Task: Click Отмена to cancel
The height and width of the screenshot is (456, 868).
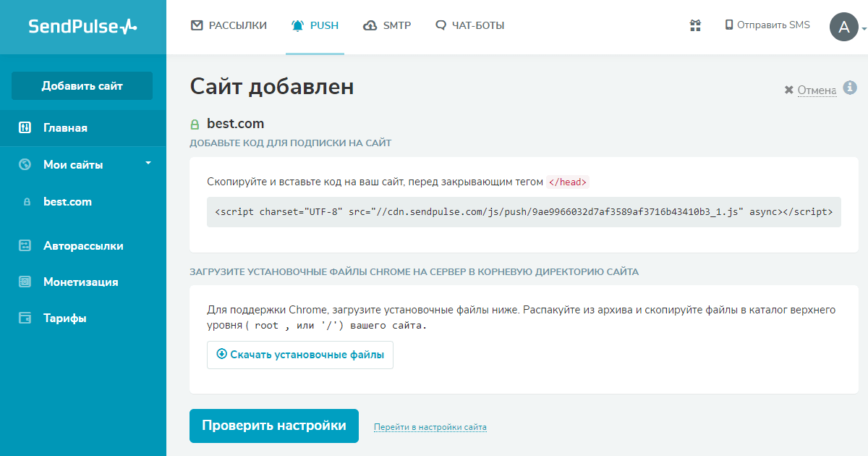Action: pyautogui.click(x=816, y=90)
